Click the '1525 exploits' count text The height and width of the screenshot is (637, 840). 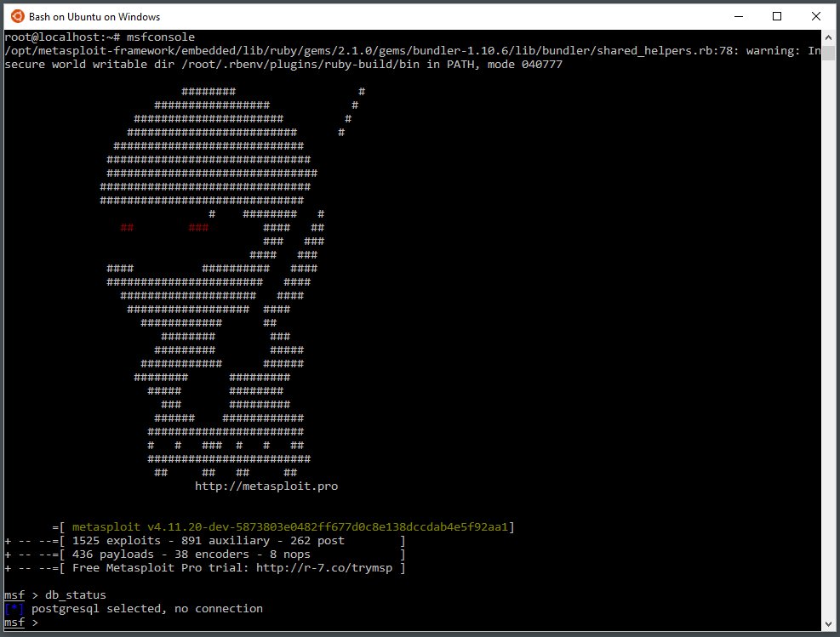[x=117, y=541]
